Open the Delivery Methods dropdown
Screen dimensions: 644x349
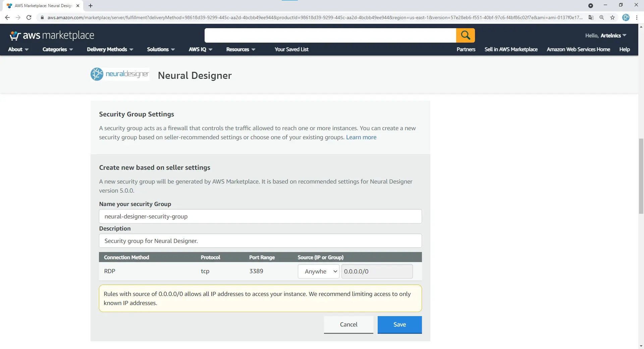click(110, 49)
